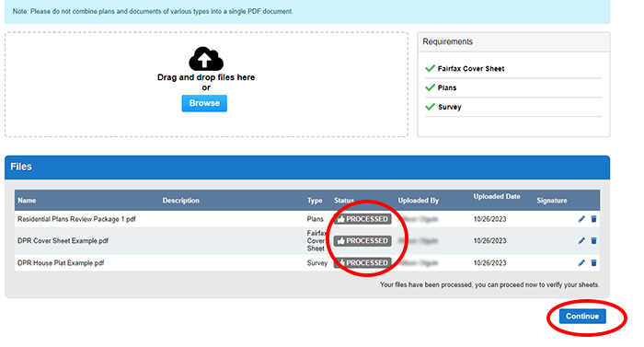This screenshot has height=347, width=644.
Task: Click the Type column header
Action: click(315, 201)
